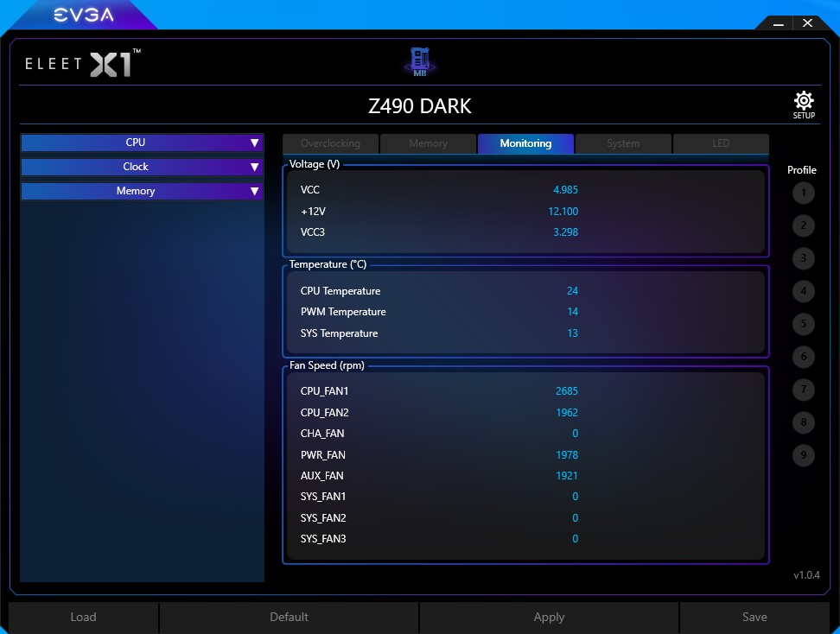Click the CPU Temperature label

tap(340, 291)
